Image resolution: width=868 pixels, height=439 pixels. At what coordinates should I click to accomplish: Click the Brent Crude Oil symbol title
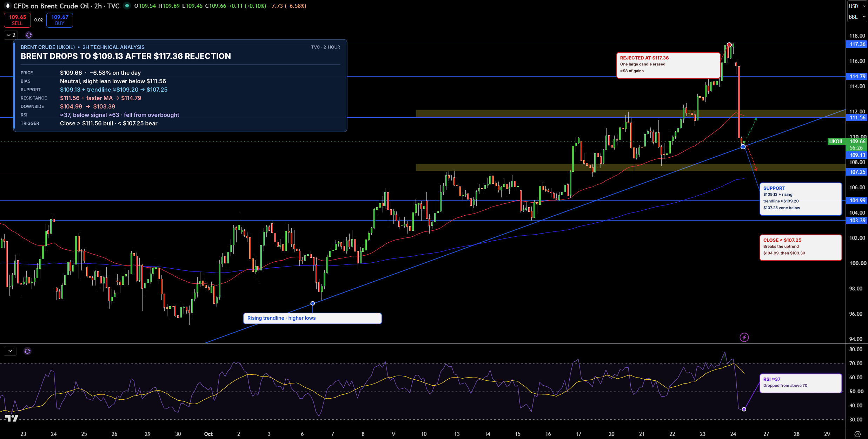66,6
